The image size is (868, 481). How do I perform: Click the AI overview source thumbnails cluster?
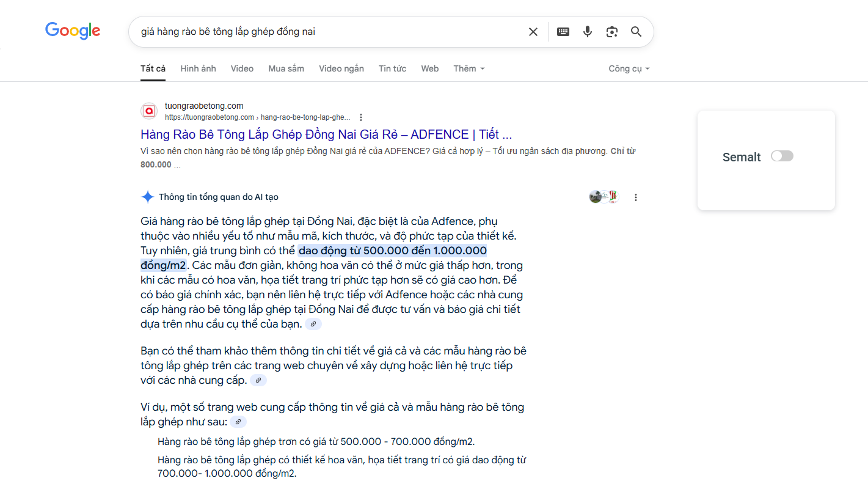pos(604,197)
